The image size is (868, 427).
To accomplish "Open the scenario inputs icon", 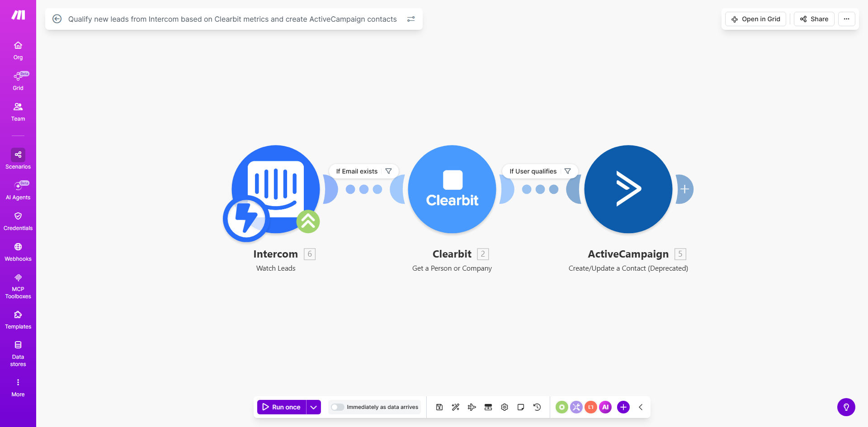I will pos(488,407).
